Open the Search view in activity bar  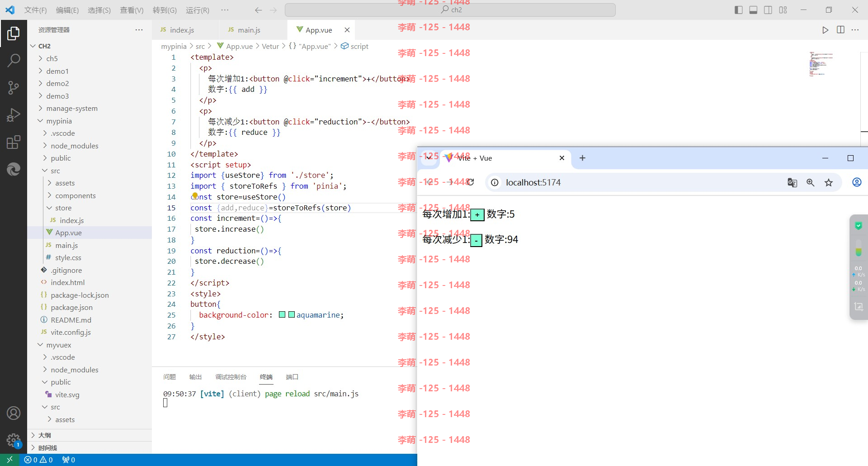click(x=14, y=60)
